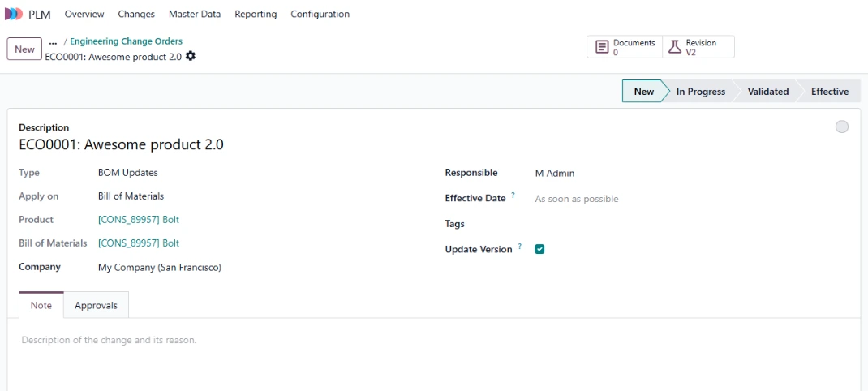868x391 pixels.
Task: Open the Configuration menu
Action: (320, 15)
